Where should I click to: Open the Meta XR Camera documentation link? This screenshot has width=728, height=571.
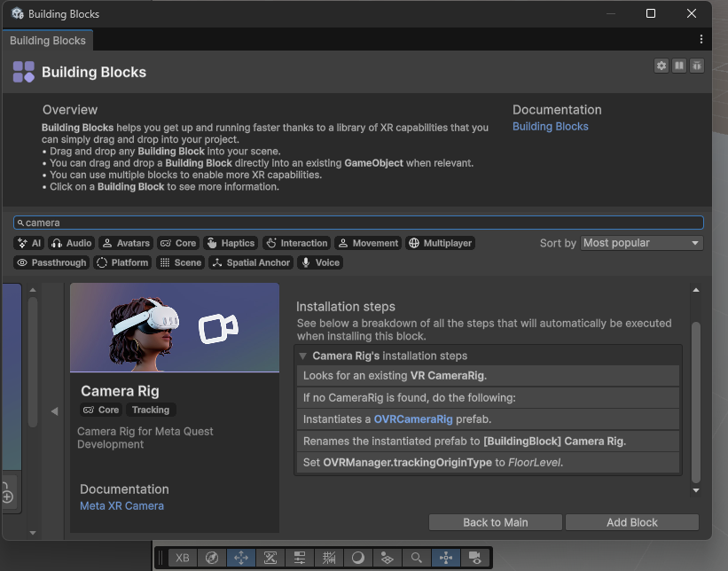(121, 505)
